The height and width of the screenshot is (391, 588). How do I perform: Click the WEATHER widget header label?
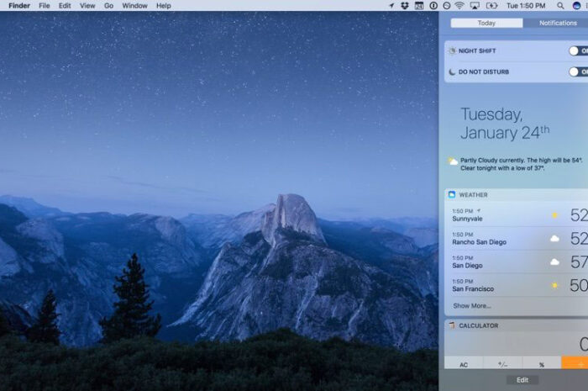point(473,195)
